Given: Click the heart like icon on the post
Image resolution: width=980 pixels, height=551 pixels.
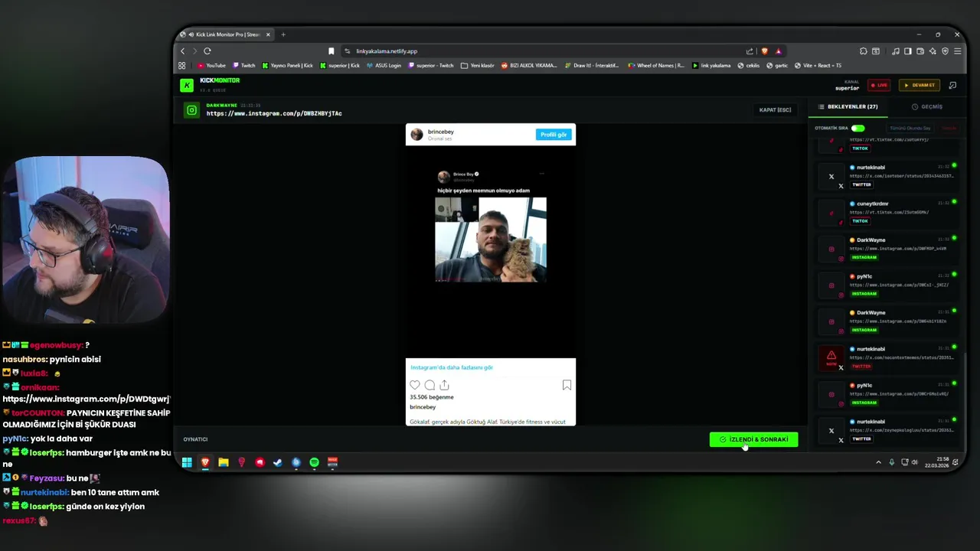Looking at the screenshot, I should tap(415, 385).
